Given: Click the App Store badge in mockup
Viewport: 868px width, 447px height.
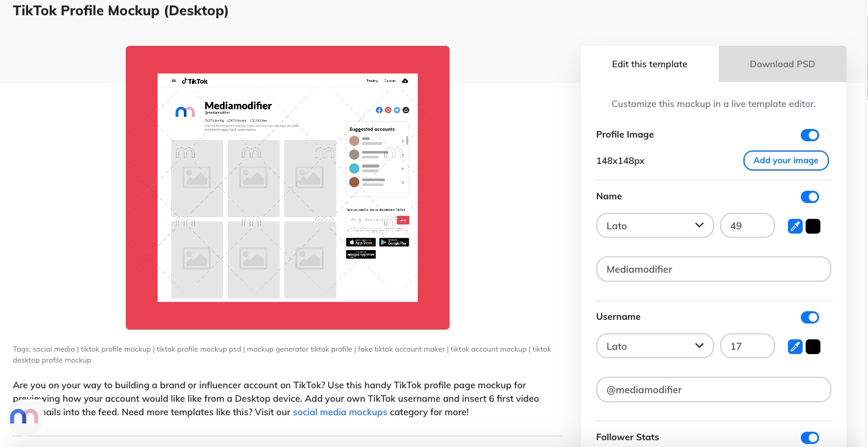Looking at the screenshot, I should click(x=360, y=242).
